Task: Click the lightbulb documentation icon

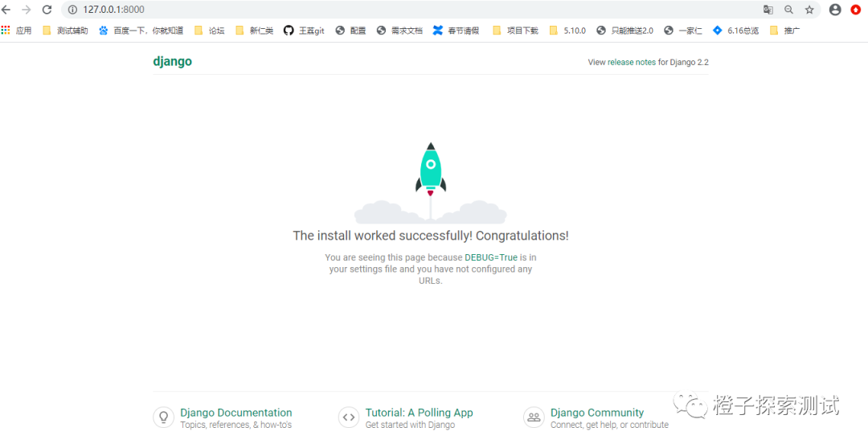Action: tap(163, 417)
